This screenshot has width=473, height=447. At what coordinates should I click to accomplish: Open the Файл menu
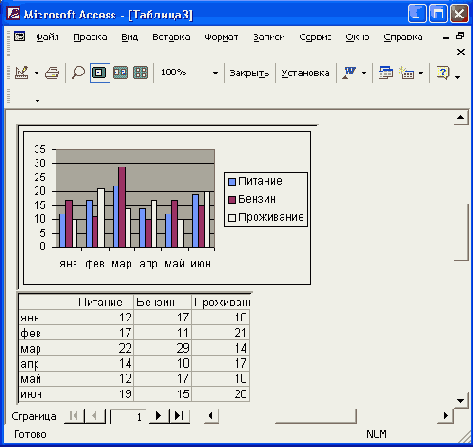[x=47, y=37]
